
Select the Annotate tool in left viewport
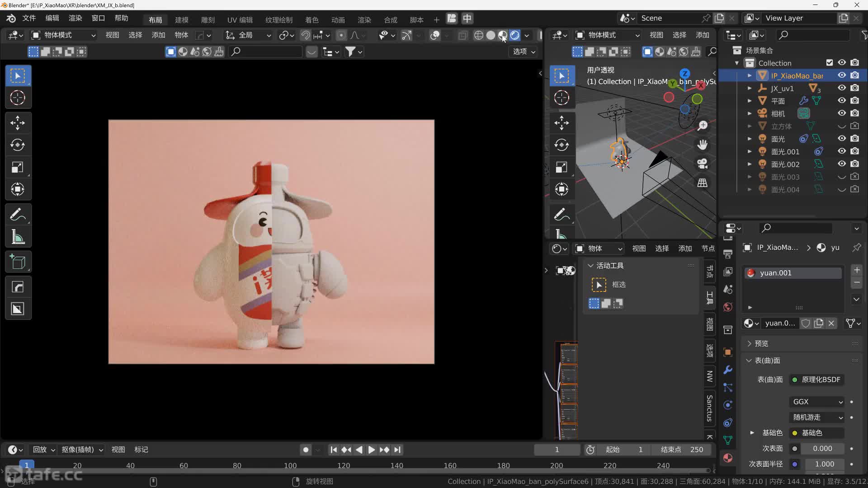18,214
